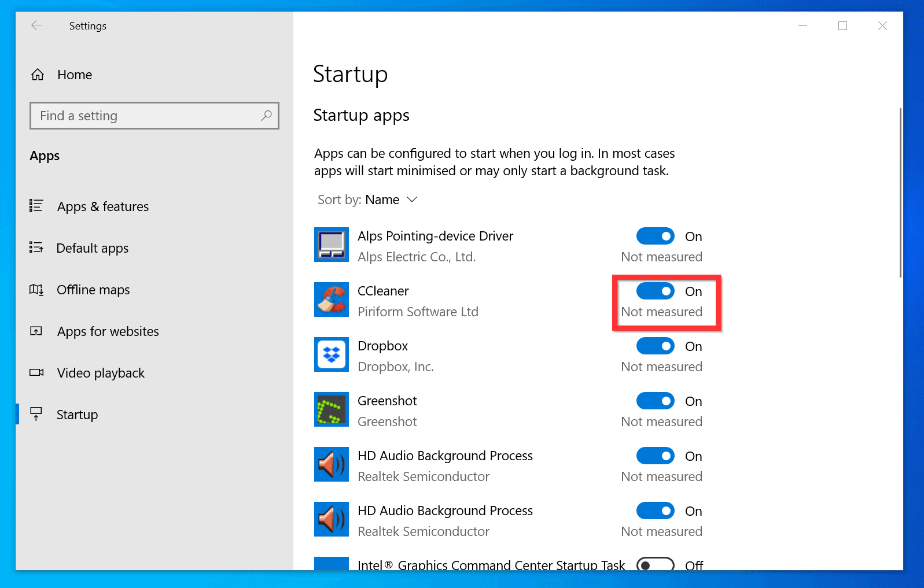Click the Greenshot app title
Image resolution: width=924 pixels, height=588 pixels.
pyautogui.click(x=387, y=401)
